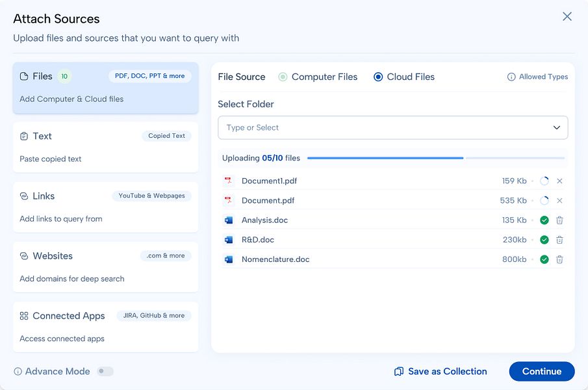The width and height of the screenshot is (588, 390).
Task: Click the Word icon of R&D.doc
Action: coord(228,240)
